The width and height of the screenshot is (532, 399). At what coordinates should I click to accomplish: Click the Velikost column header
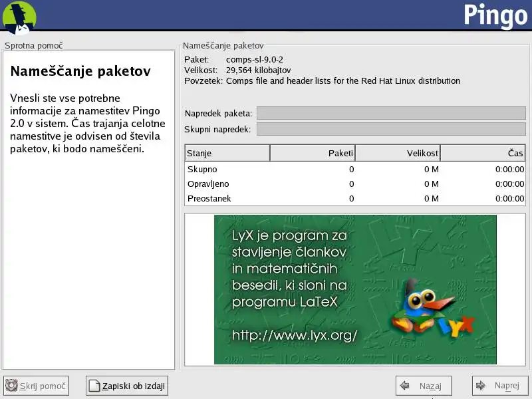click(398, 153)
